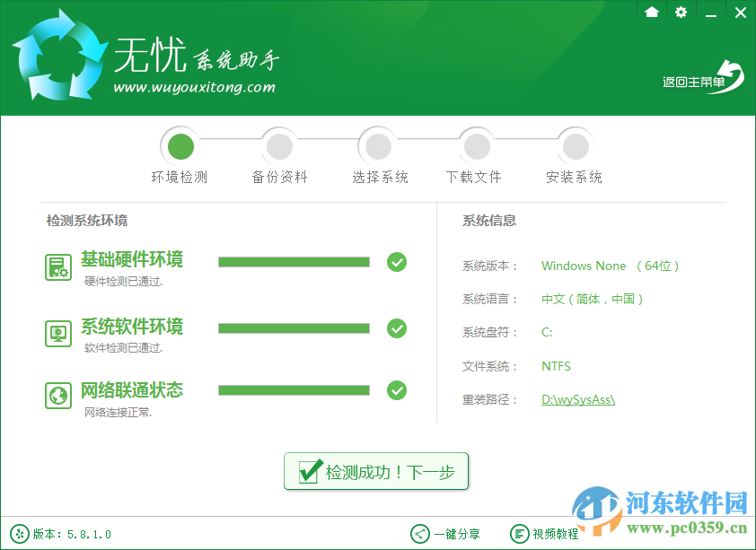This screenshot has width=756, height=550.
Task: Click the 视频教程 video tutorial icon
Action: (521, 533)
